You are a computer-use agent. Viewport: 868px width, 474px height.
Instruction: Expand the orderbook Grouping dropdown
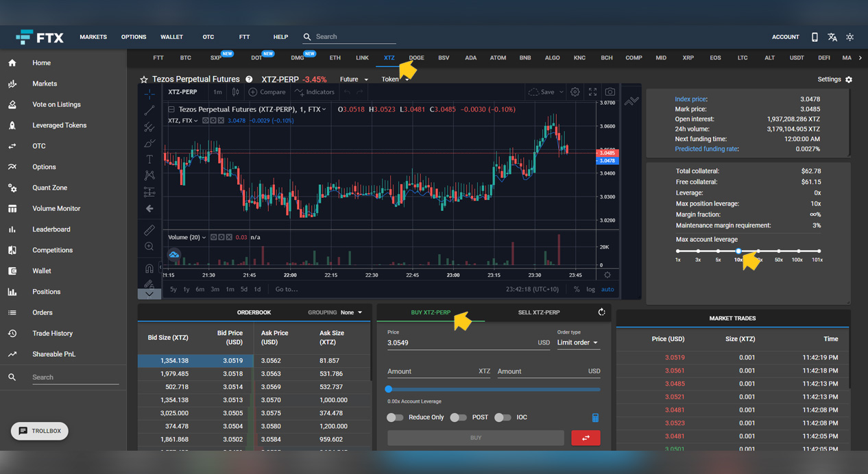click(x=351, y=312)
